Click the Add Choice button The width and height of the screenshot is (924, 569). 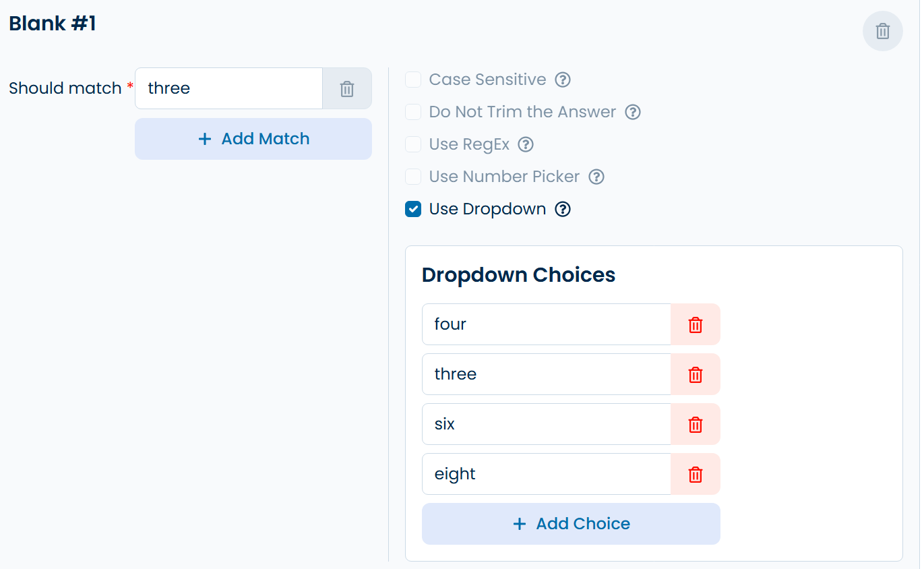[570, 524]
